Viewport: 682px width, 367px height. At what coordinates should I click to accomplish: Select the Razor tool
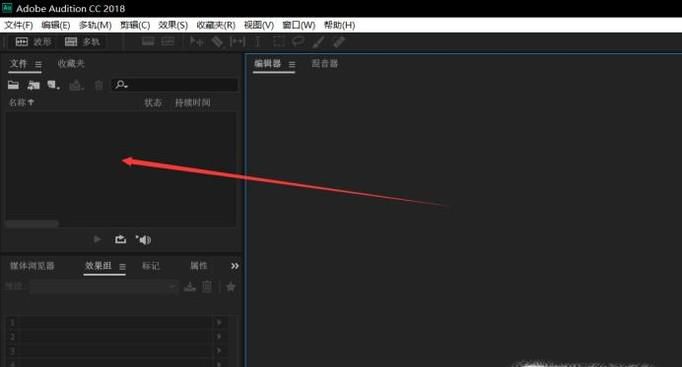pyautogui.click(x=217, y=42)
